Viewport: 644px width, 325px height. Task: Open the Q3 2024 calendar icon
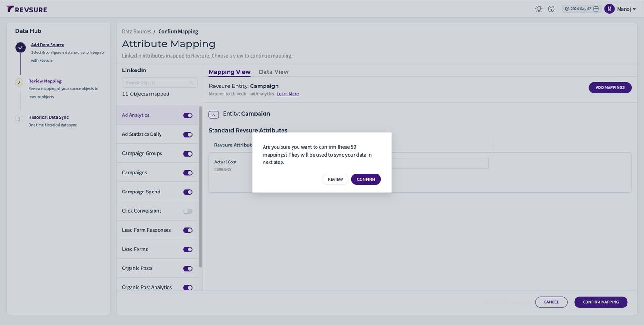596,9
